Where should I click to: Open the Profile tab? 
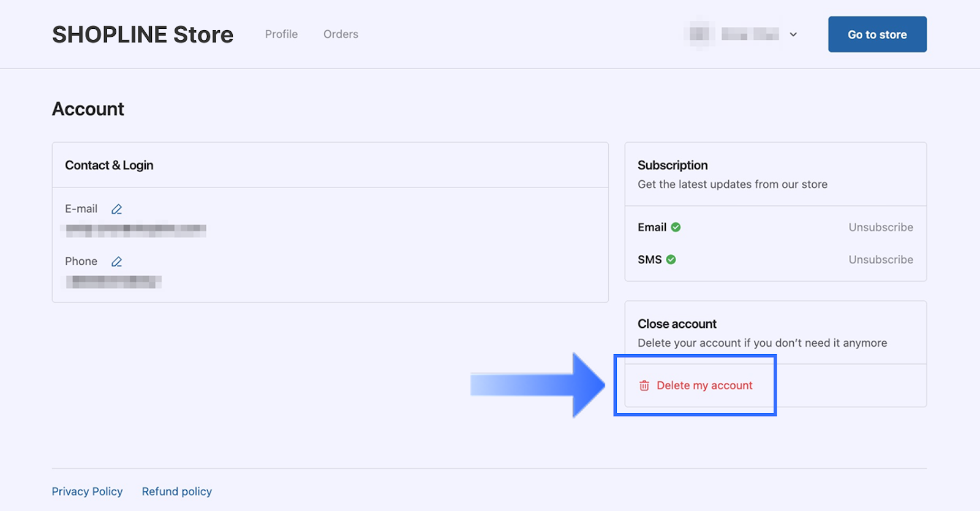[x=281, y=34]
